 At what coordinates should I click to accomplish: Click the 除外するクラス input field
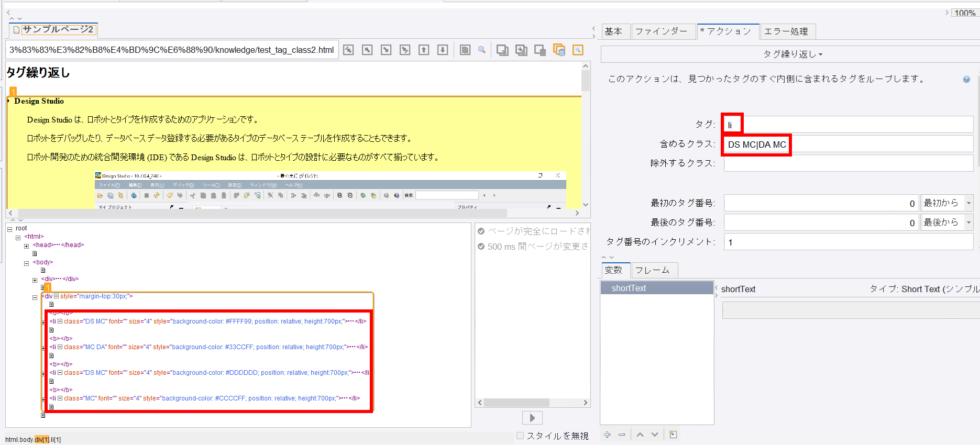(848, 163)
